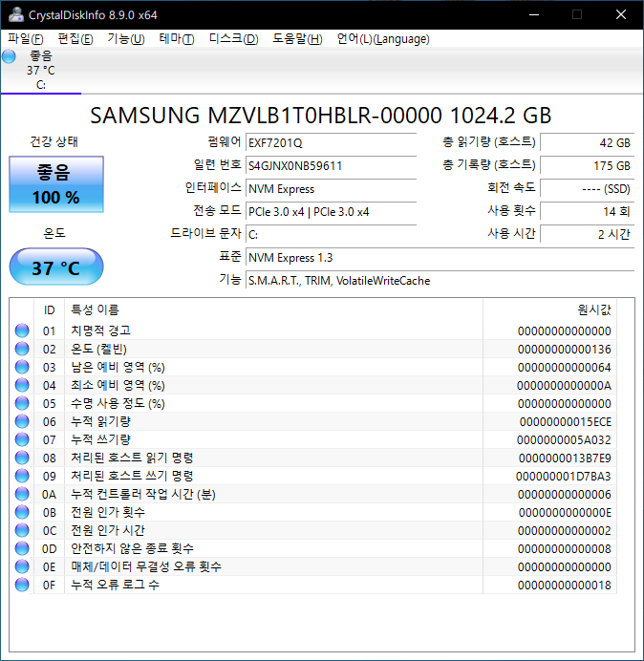Click raw value 000000001D7BA3

(x=564, y=476)
